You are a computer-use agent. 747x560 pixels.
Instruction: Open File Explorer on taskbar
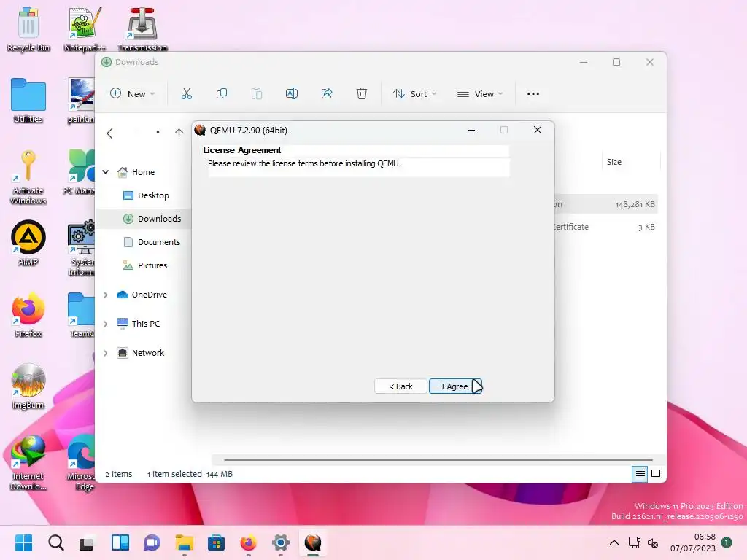click(x=184, y=542)
